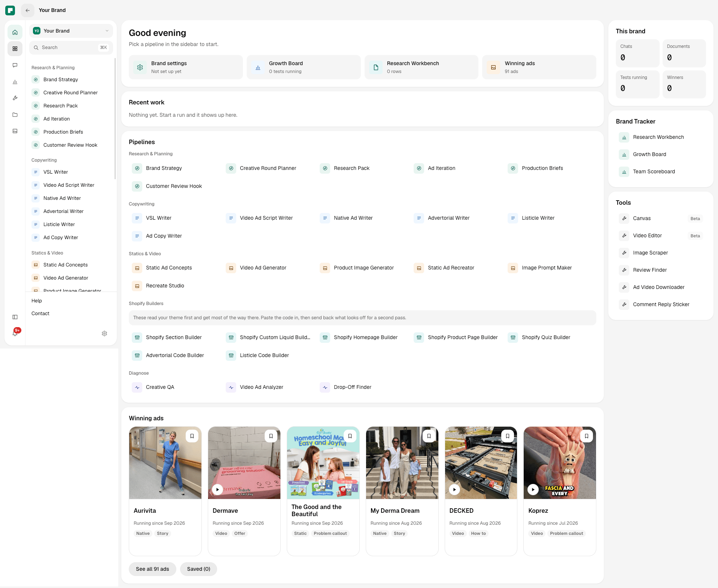Select Static Ad Concepts in sidebar
The height and width of the screenshot is (588, 718).
(71, 265)
